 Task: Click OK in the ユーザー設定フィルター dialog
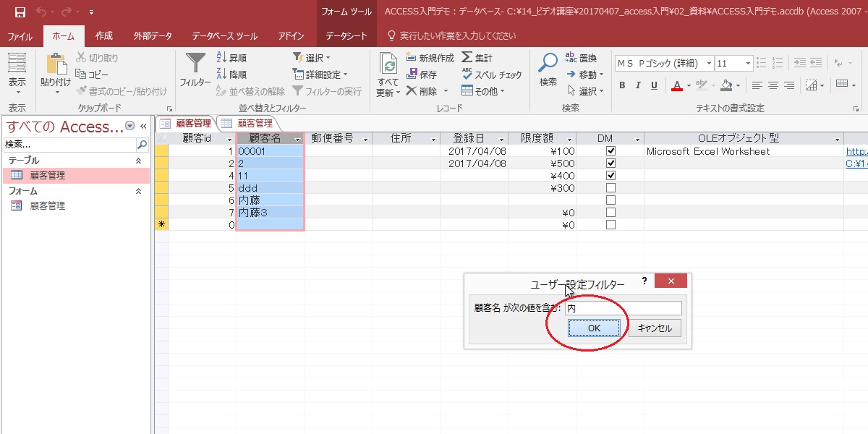coord(594,328)
